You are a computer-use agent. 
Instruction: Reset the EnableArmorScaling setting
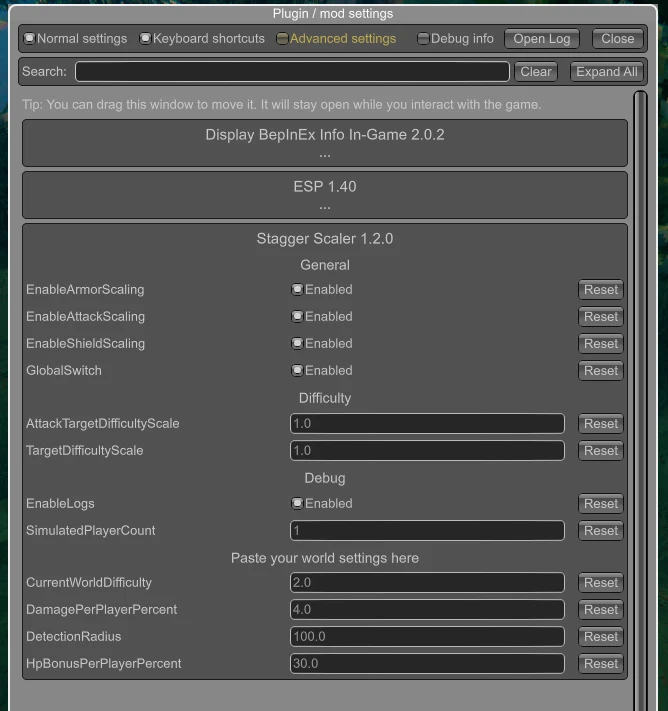point(600,290)
